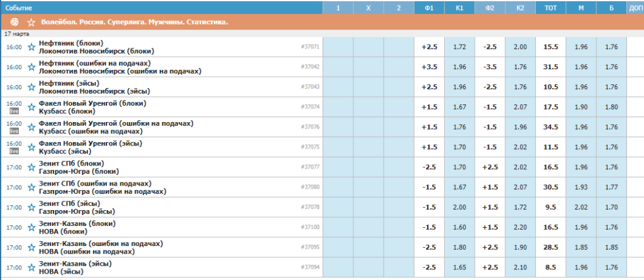Open Зенит СПб vs Газпром-Югра (эйсы) match

point(77,207)
